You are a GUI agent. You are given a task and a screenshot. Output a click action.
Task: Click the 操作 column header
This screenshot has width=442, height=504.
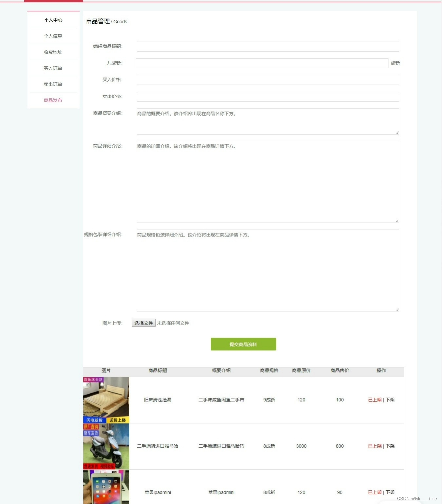[381, 370]
